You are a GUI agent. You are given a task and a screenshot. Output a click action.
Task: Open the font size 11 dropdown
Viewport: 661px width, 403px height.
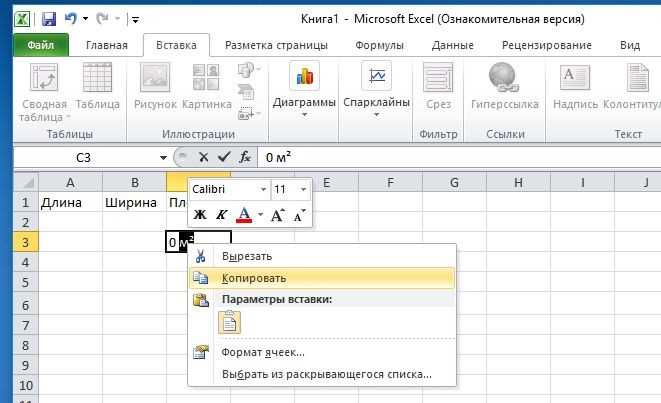303,190
